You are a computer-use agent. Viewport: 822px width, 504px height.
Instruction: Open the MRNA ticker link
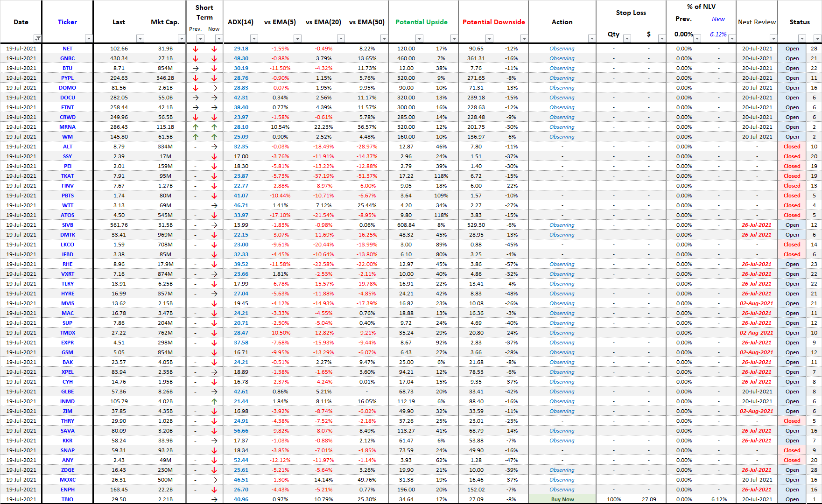pos(68,127)
